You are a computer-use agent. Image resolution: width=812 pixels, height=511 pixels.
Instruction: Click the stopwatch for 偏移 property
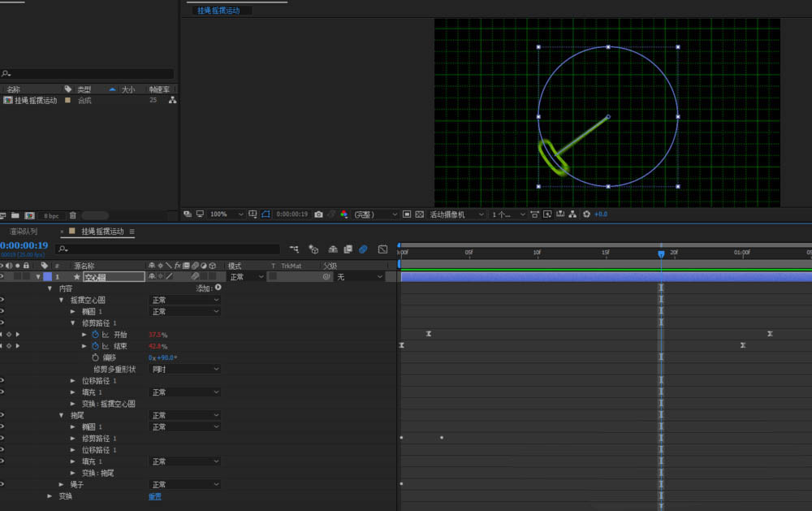pyautogui.click(x=94, y=357)
